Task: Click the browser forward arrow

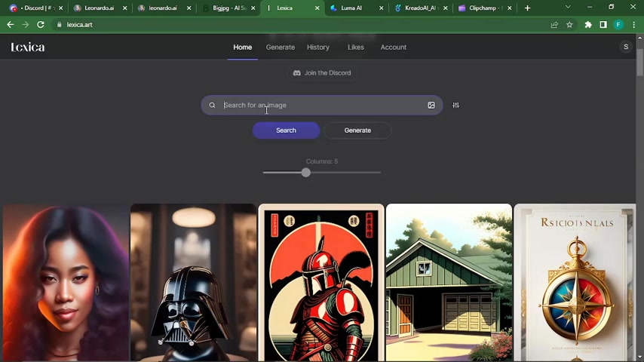Action: click(x=26, y=25)
